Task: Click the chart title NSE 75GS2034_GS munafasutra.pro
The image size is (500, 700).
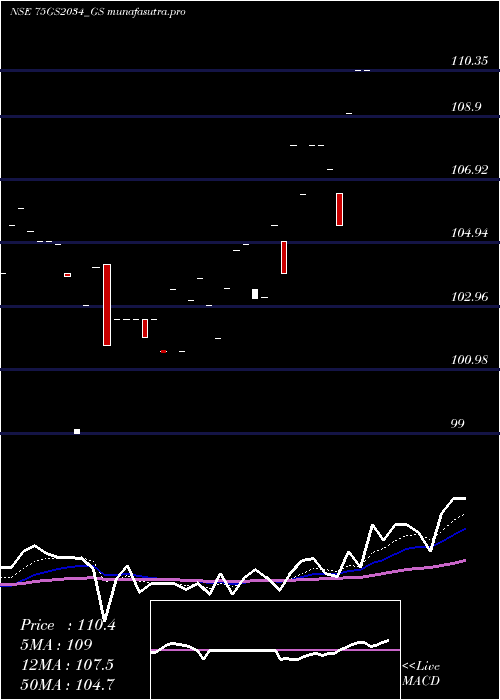Action: pos(98,12)
